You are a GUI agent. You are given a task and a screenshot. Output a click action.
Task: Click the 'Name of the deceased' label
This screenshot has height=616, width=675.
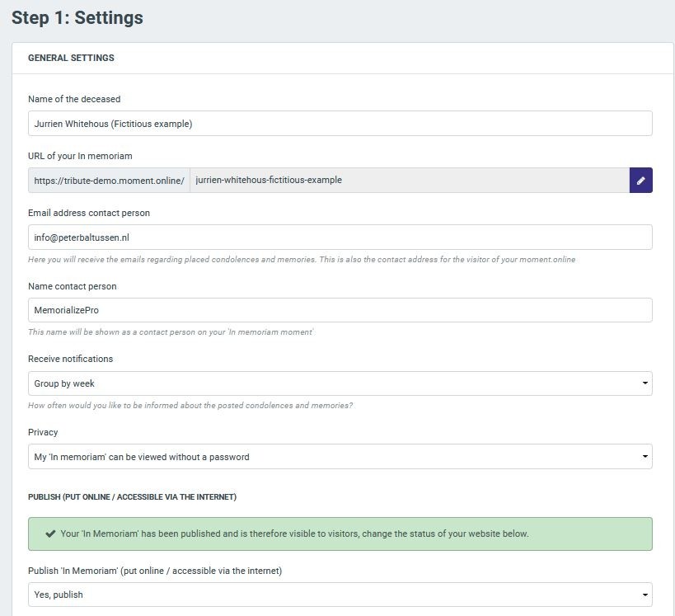tap(74, 99)
